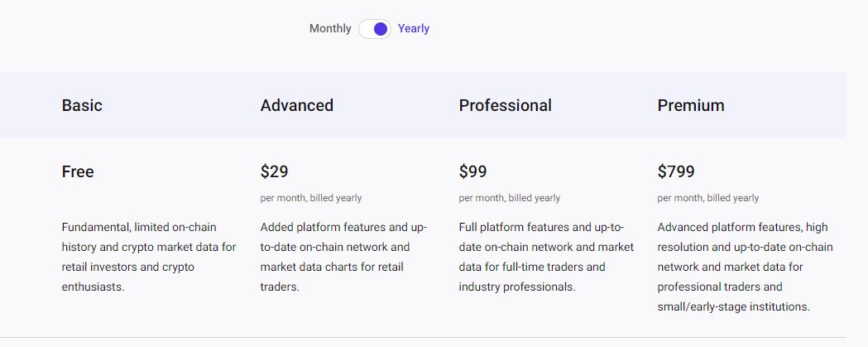This screenshot has width=868, height=347.
Task: Click the horizontal divider below descriptions
Action: point(423,337)
